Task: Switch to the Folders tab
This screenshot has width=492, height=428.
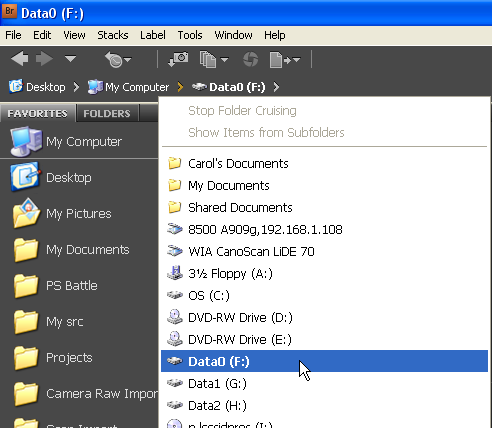Action: [107, 113]
